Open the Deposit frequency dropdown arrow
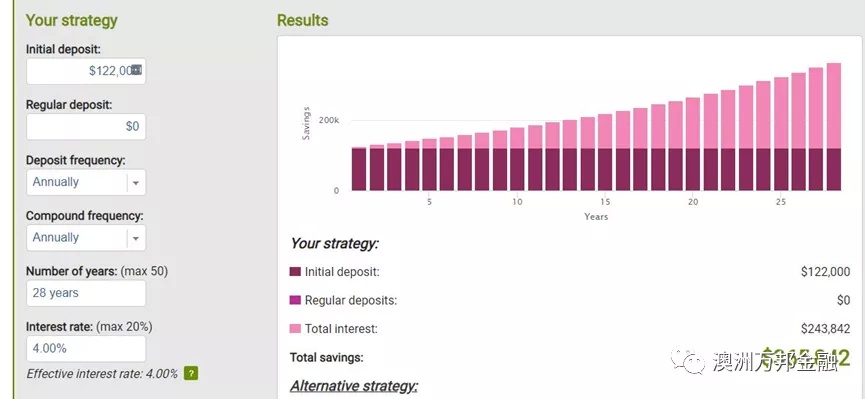 pyautogui.click(x=136, y=182)
